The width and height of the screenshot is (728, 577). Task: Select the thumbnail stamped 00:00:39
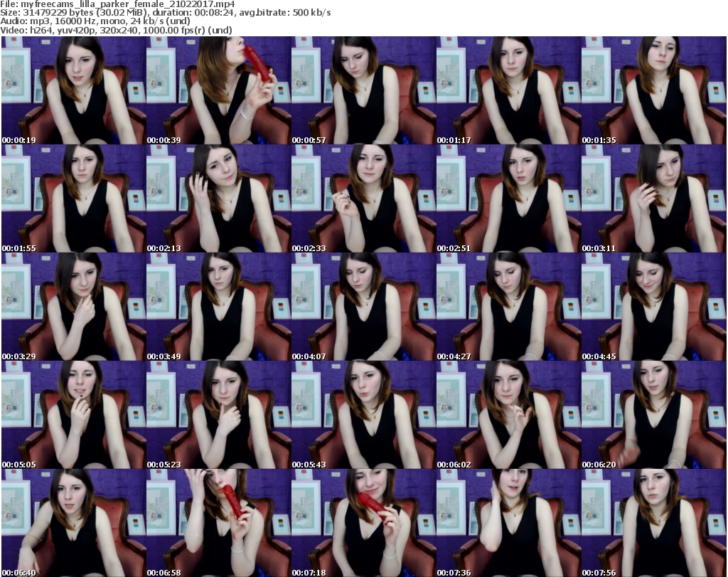(x=219, y=90)
